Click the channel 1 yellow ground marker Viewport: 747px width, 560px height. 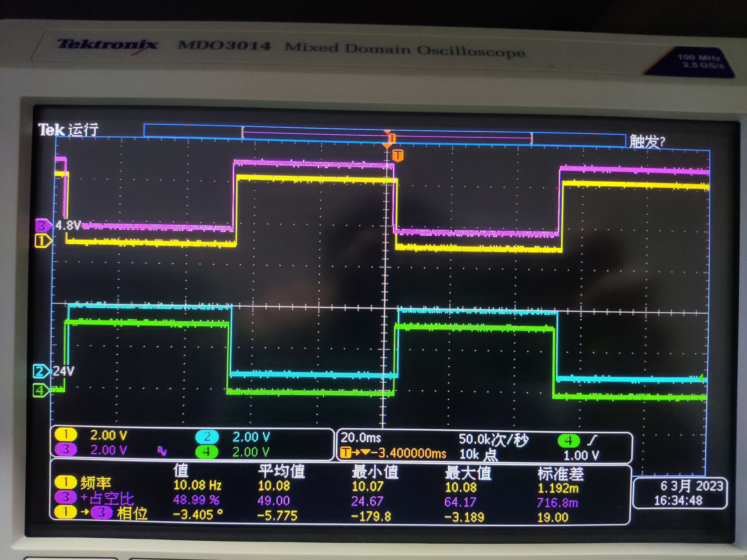43,241
